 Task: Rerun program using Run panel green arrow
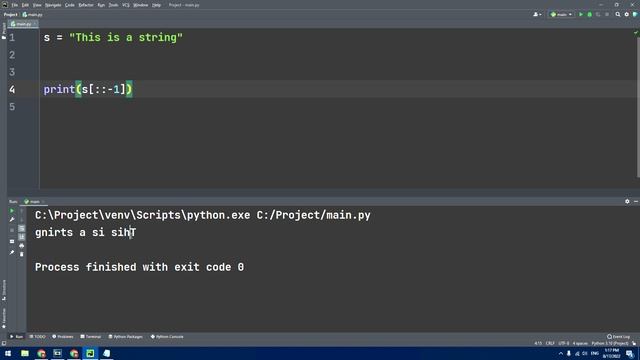(x=12, y=211)
